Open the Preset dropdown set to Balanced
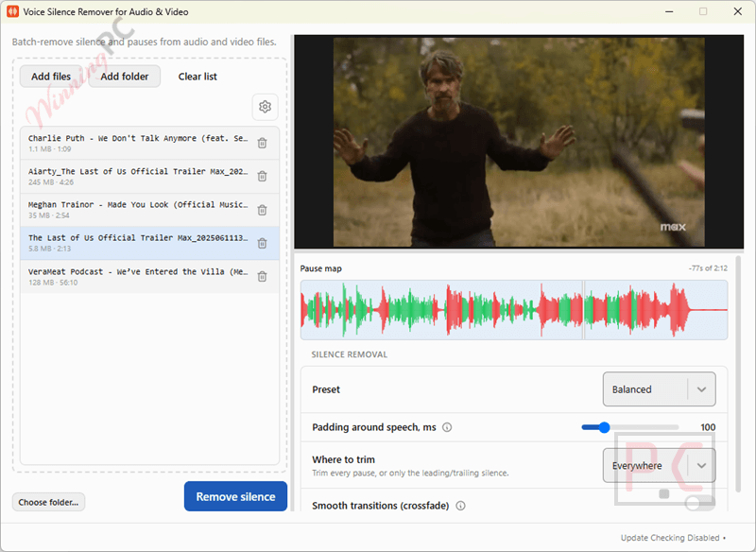 click(659, 389)
